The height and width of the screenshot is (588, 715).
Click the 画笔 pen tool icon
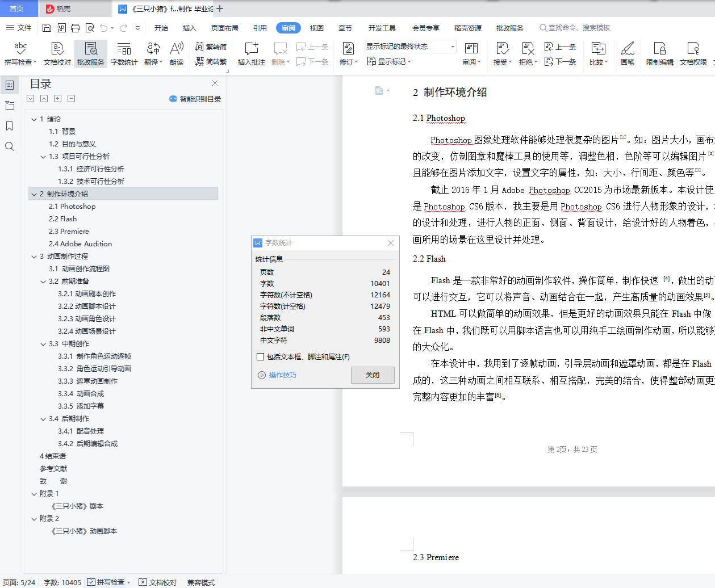[627, 54]
